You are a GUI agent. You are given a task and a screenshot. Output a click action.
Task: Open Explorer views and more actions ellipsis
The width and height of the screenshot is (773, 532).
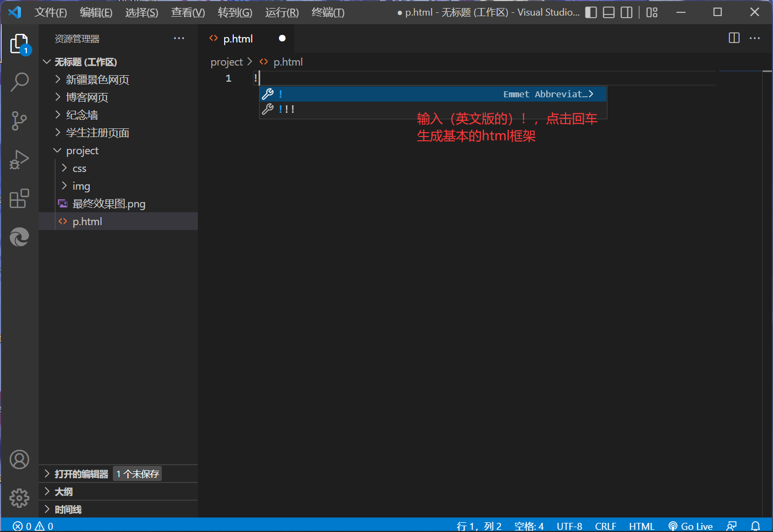point(179,38)
